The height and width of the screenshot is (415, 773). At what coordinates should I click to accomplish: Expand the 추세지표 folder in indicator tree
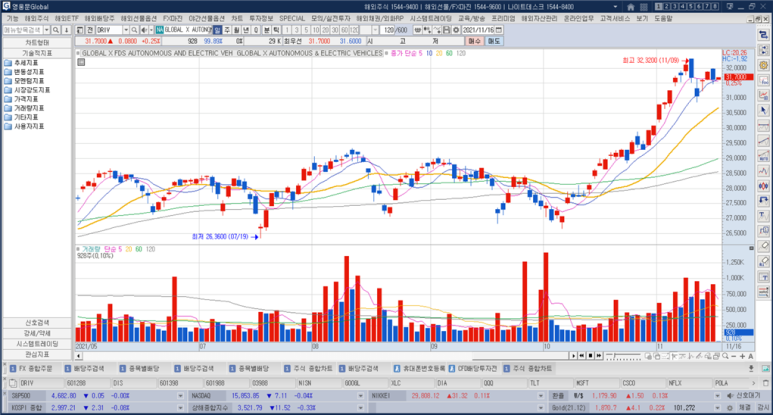coord(26,63)
